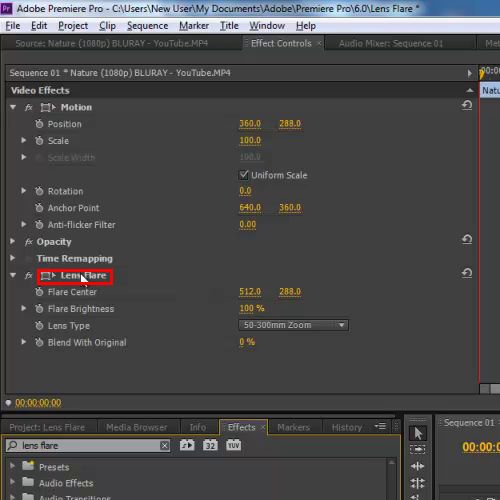Viewport: 500px width, 500px height.
Task: Toggle animation stopwatch for Position
Action: tap(39, 124)
